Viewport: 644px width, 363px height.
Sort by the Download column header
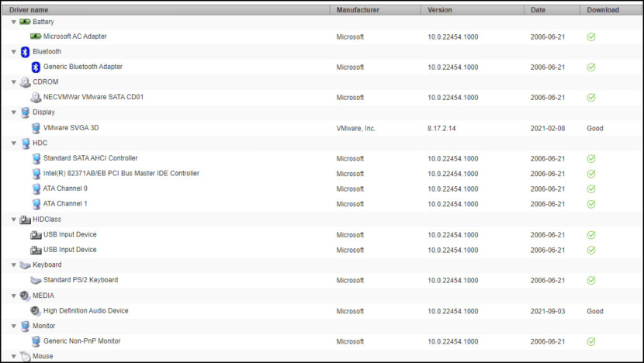click(x=611, y=10)
